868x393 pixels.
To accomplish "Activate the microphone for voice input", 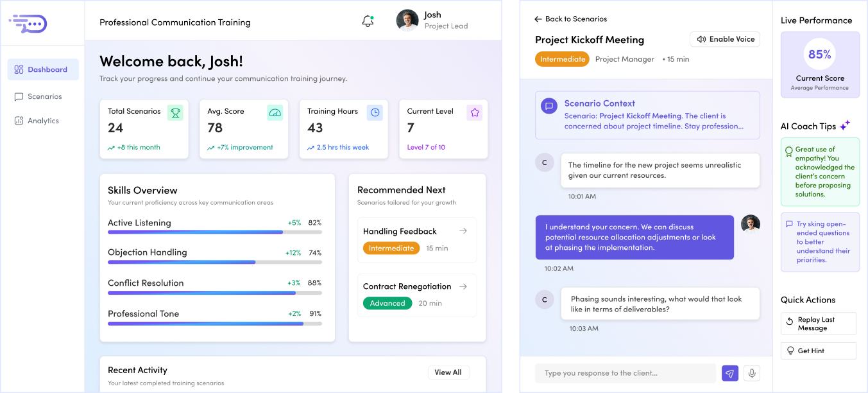I will click(751, 373).
